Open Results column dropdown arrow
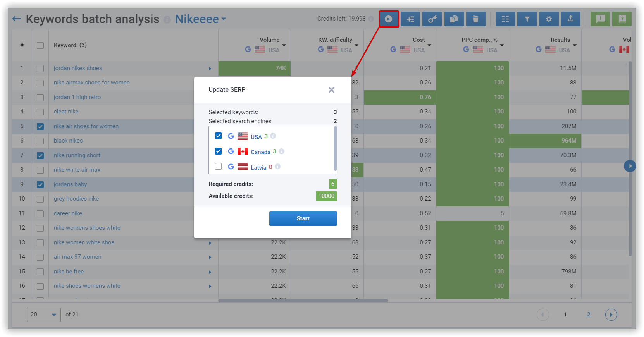 [575, 45]
